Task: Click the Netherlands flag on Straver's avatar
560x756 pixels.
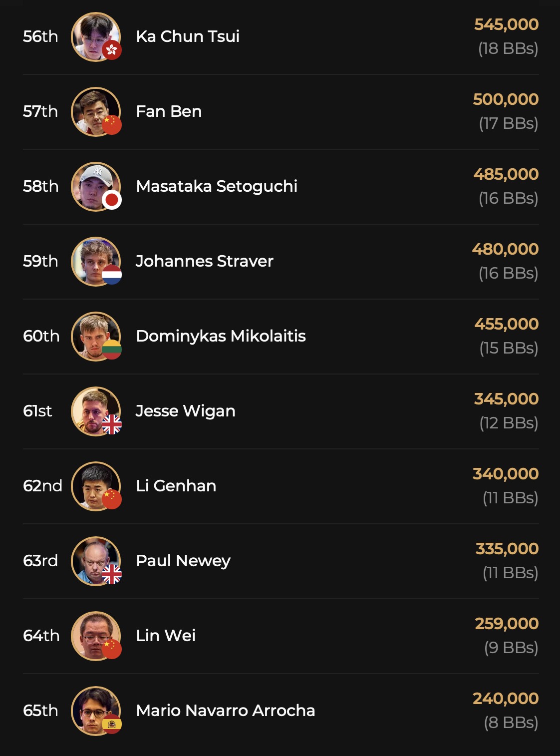Action: point(112,275)
